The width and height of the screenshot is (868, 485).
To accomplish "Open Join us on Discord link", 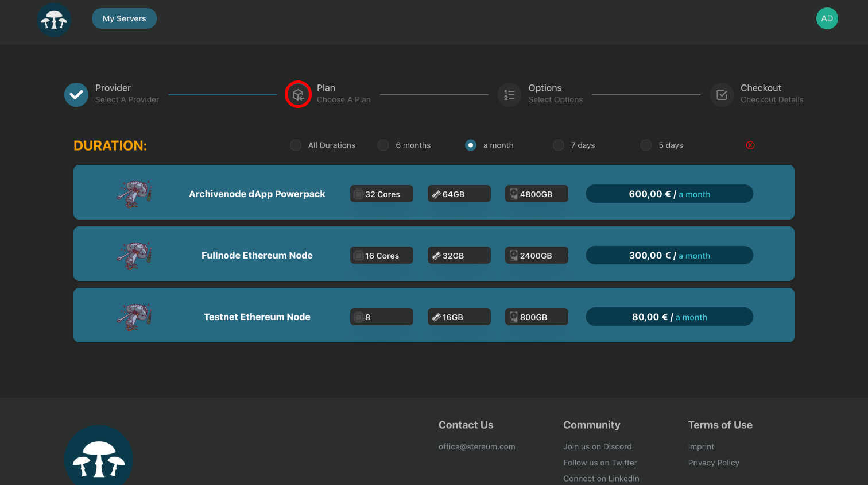I will [x=598, y=446].
